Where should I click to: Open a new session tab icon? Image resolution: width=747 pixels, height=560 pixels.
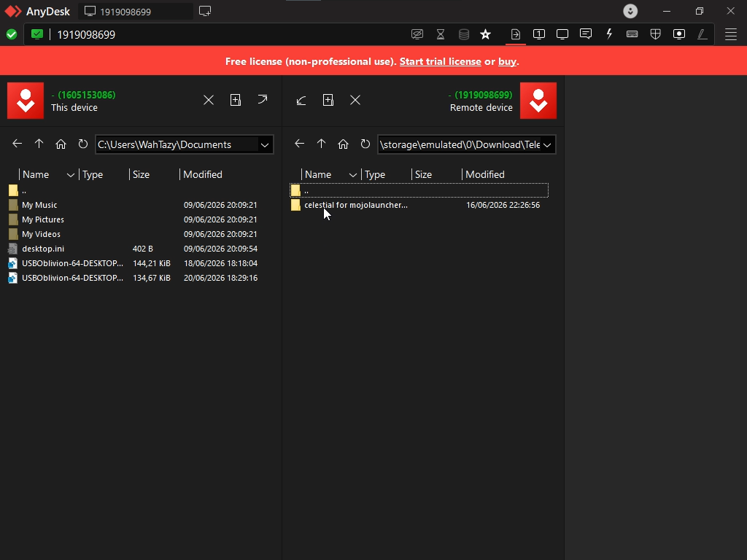tap(205, 11)
